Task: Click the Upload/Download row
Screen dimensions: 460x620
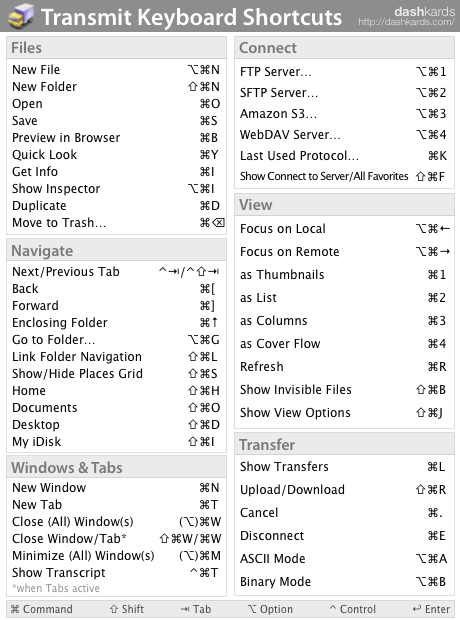Action: pos(344,490)
